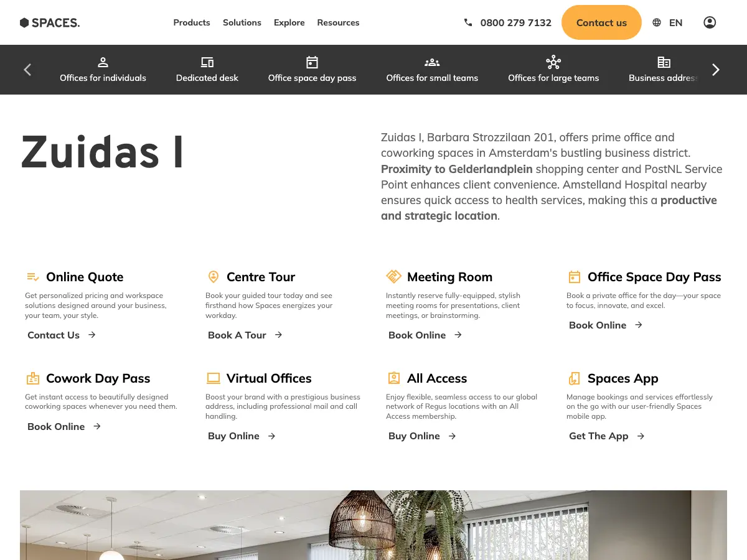
Task: Open the EN language selector
Action: [x=676, y=22]
